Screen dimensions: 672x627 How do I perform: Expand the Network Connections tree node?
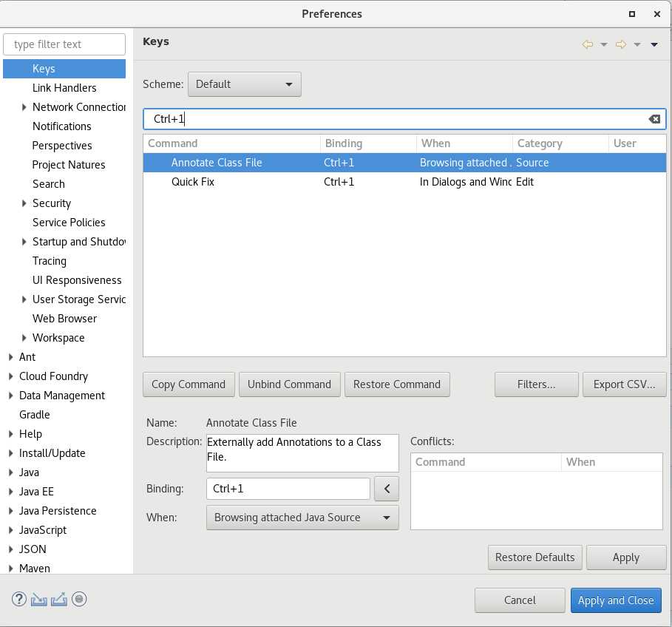pos(24,107)
